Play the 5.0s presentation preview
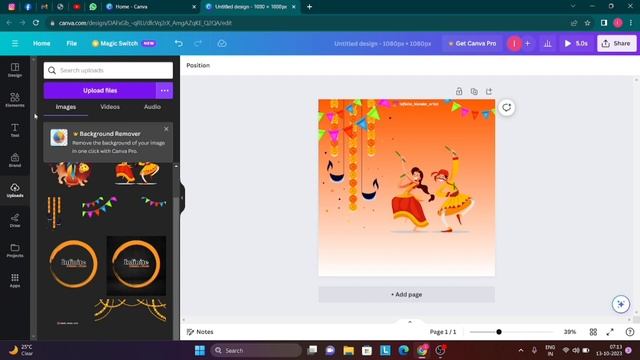Viewport: 640px width, 360px height. click(x=576, y=43)
